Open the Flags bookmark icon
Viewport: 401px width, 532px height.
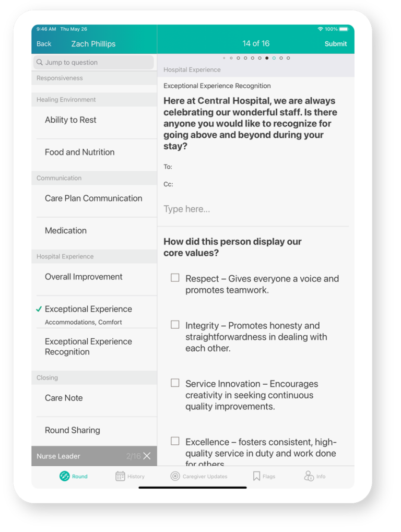pos(255,476)
